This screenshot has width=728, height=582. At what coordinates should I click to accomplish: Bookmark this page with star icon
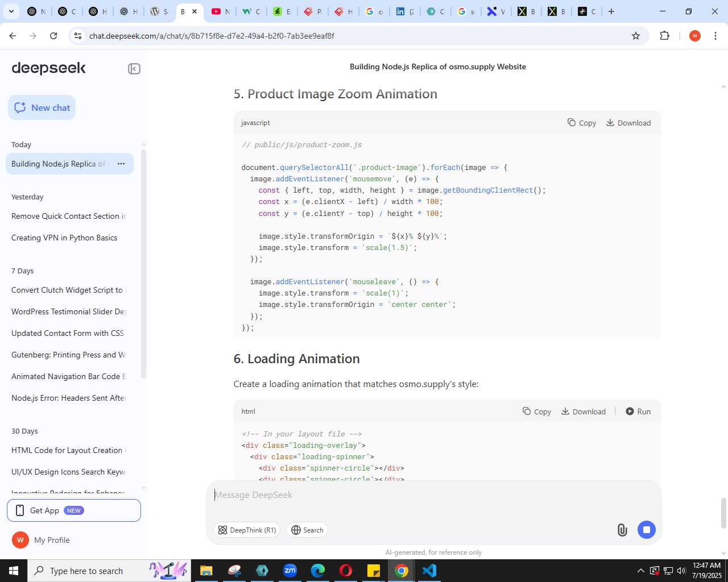tap(636, 36)
